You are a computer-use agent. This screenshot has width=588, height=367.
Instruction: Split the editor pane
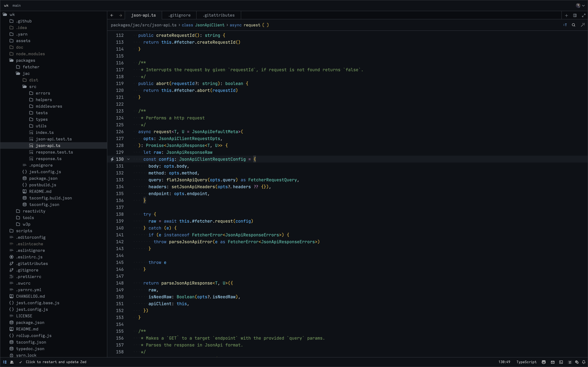[575, 15]
